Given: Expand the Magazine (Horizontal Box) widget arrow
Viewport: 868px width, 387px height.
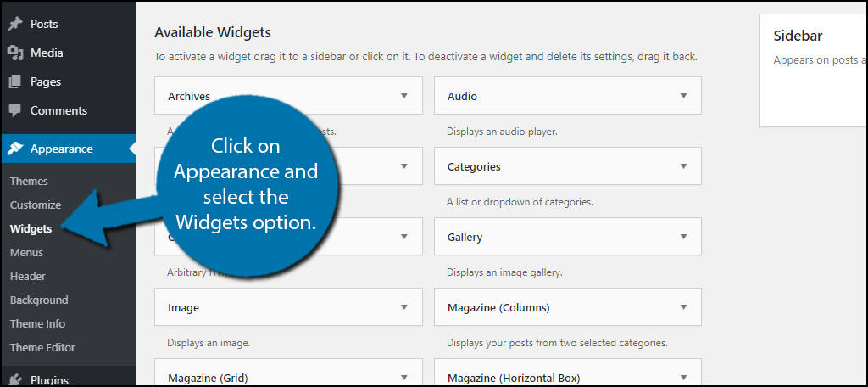Looking at the screenshot, I should click(x=684, y=378).
